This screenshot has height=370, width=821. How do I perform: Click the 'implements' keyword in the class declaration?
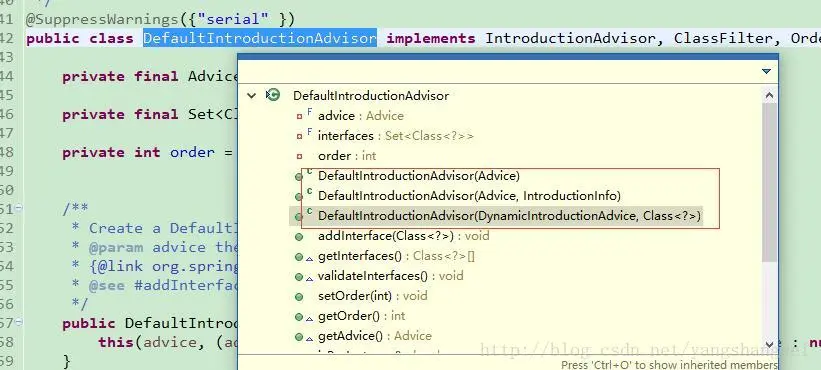(x=430, y=38)
